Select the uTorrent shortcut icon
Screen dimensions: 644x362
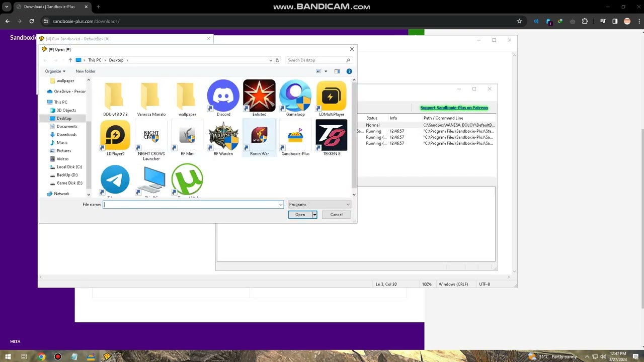click(187, 180)
